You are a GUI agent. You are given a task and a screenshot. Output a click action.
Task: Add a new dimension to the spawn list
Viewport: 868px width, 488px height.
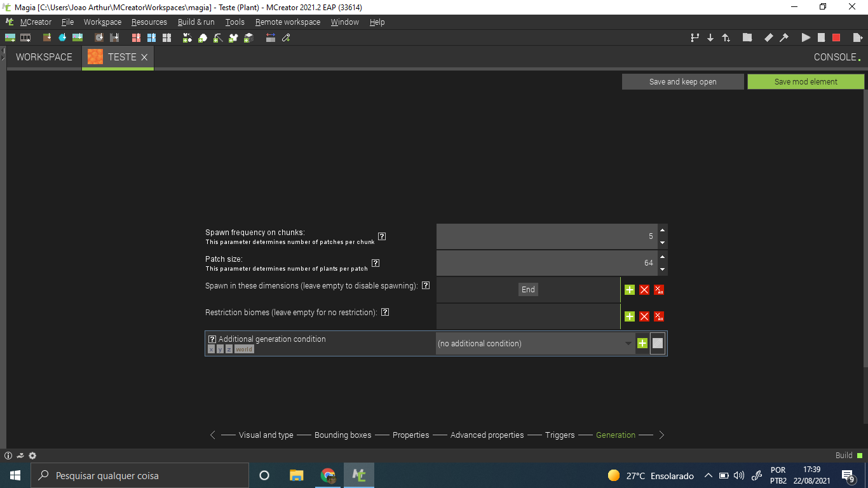(629, 289)
